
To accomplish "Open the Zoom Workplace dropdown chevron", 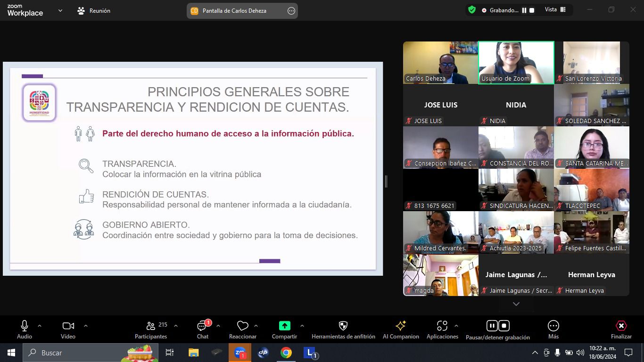I will tap(60, 10).
